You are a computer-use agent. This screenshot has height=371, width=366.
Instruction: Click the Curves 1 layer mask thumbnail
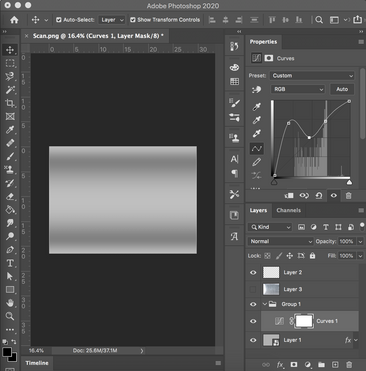304,321
